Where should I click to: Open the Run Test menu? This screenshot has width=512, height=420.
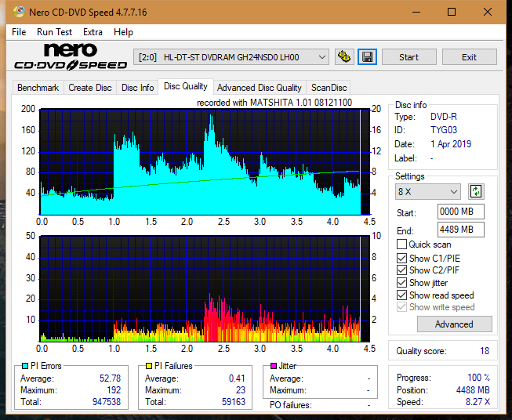(x=55, y=32)
